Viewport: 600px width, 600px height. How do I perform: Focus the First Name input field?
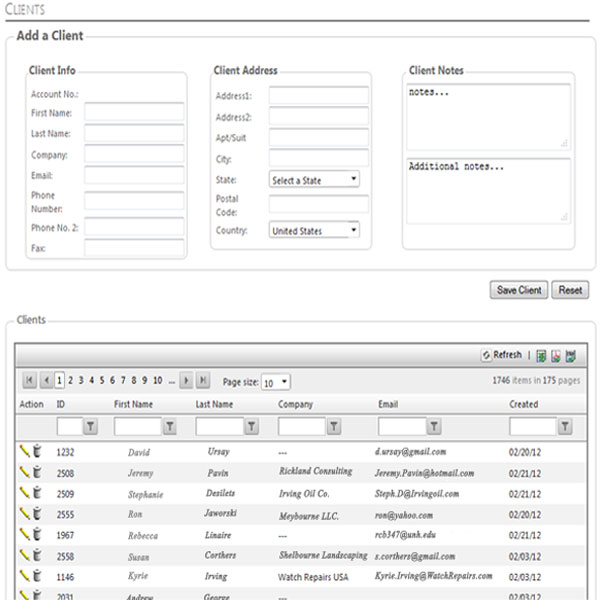point(134,112)
